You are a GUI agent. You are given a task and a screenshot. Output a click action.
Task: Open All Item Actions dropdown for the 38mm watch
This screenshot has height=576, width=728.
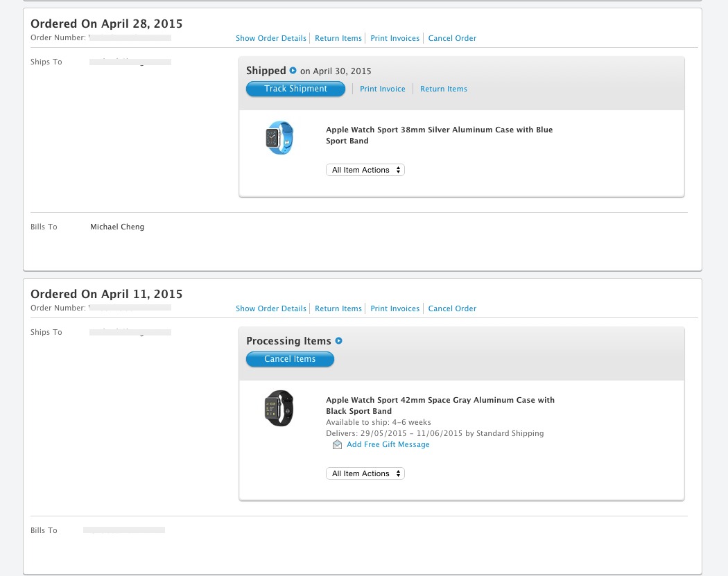tap(365, 170)
